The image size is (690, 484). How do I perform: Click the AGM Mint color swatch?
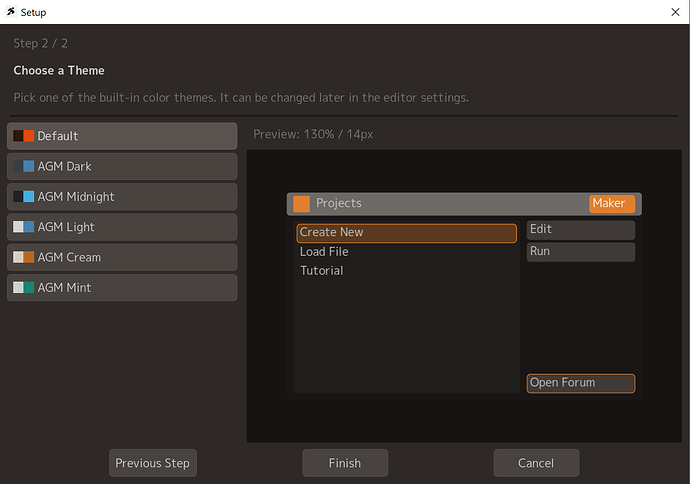(x=23, y=287)
